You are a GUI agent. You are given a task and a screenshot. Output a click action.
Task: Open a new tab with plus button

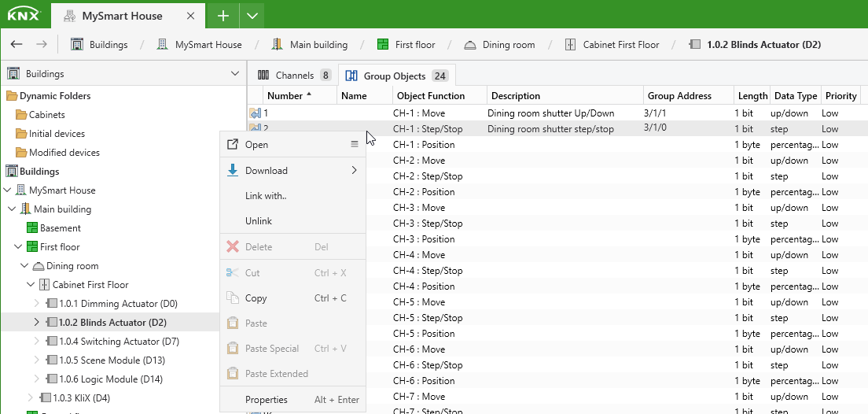223,16
